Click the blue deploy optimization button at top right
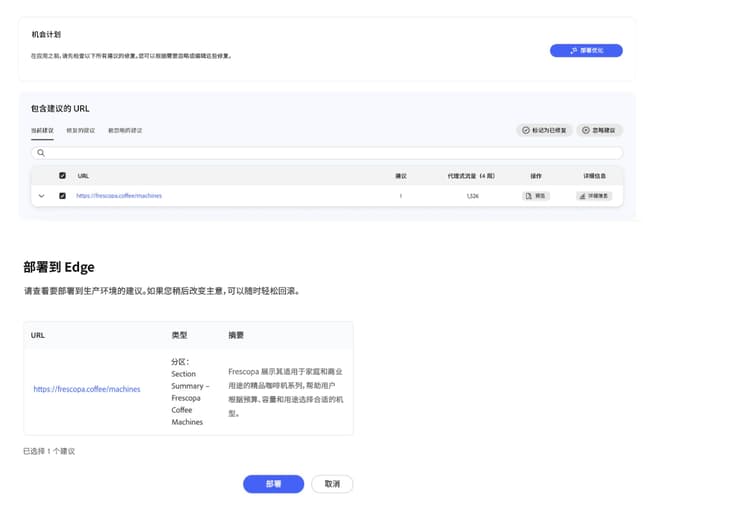This screenshot has height=509, width=750. [x=586, y=51]
